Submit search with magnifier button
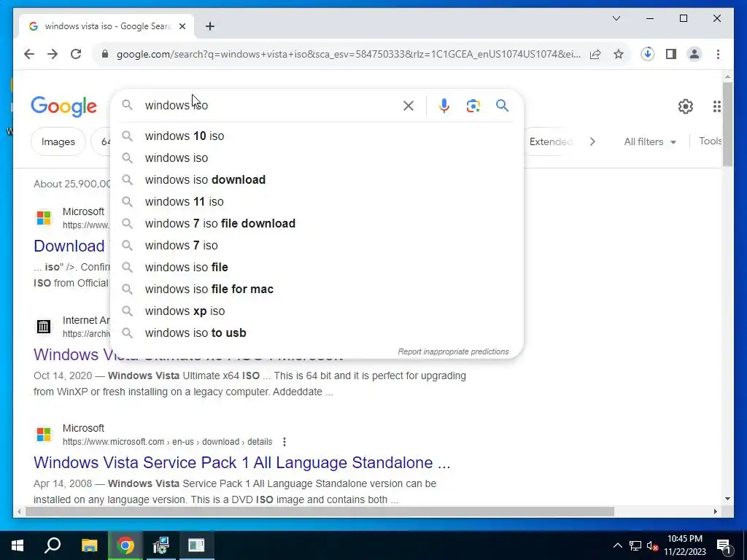747x560 pixels. point(502,105)
